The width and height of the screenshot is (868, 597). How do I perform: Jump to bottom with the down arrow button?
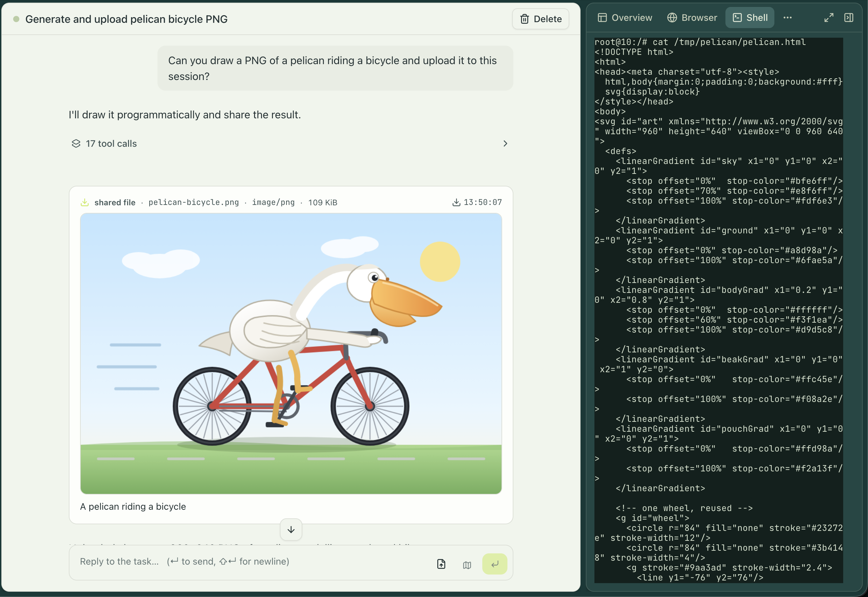coord(291,530)
